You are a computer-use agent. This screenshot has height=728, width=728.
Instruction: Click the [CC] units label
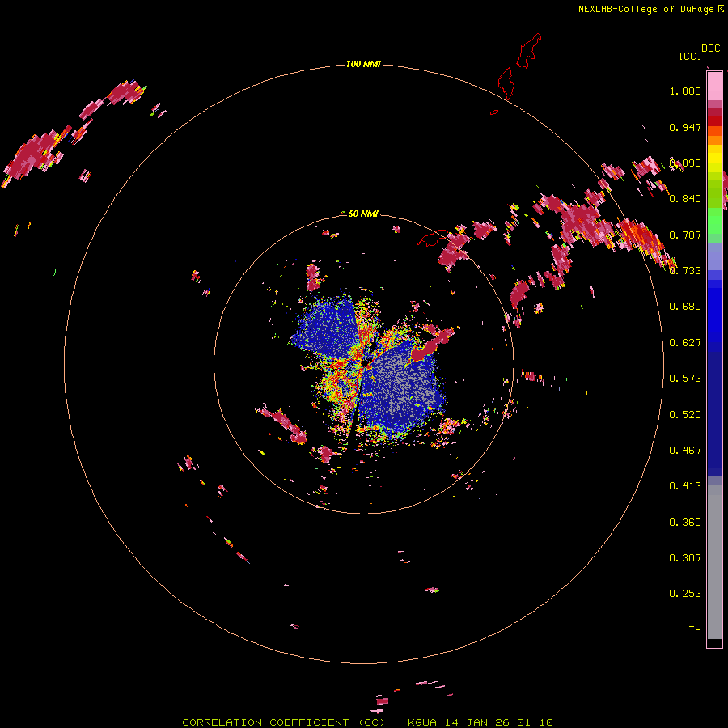690,56
